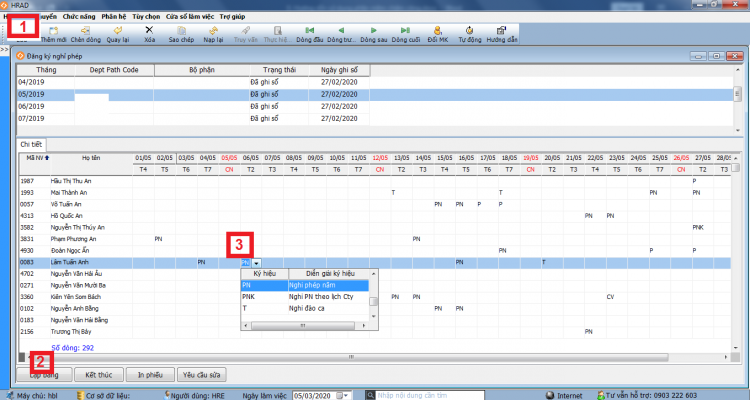Click the Ký hiệu column header in dropdown

pyautogui.click(x=265, y=274)
